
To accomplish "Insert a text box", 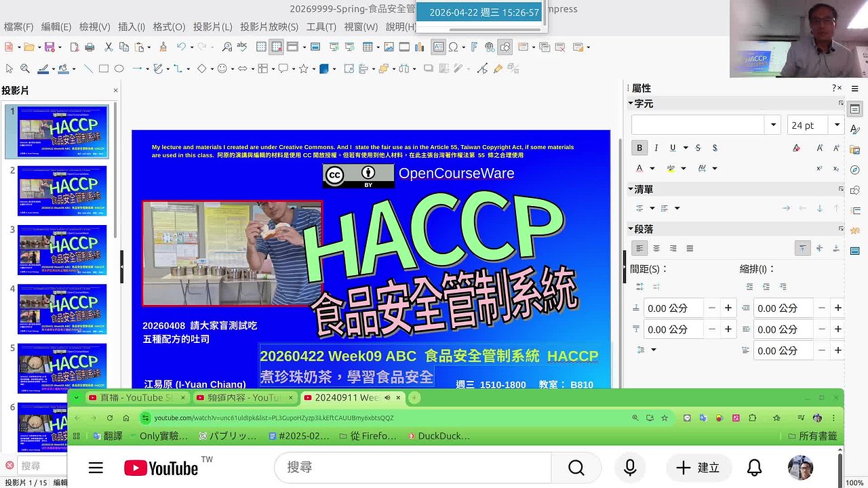I will [439, 47].
